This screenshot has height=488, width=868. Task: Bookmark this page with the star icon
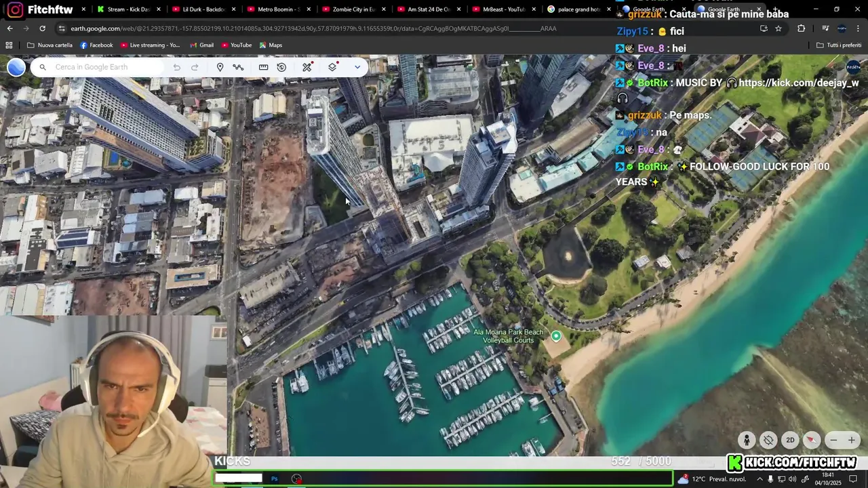point(778,28)
